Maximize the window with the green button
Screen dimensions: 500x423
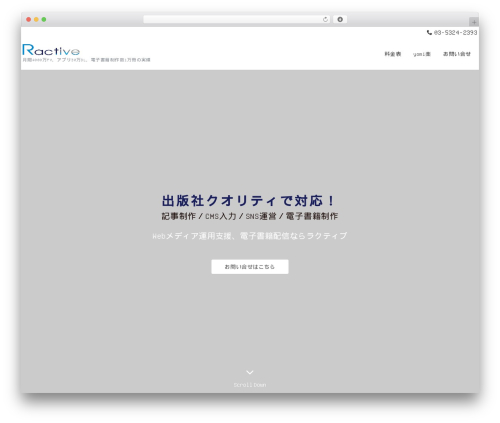click(x=44, y=19)
